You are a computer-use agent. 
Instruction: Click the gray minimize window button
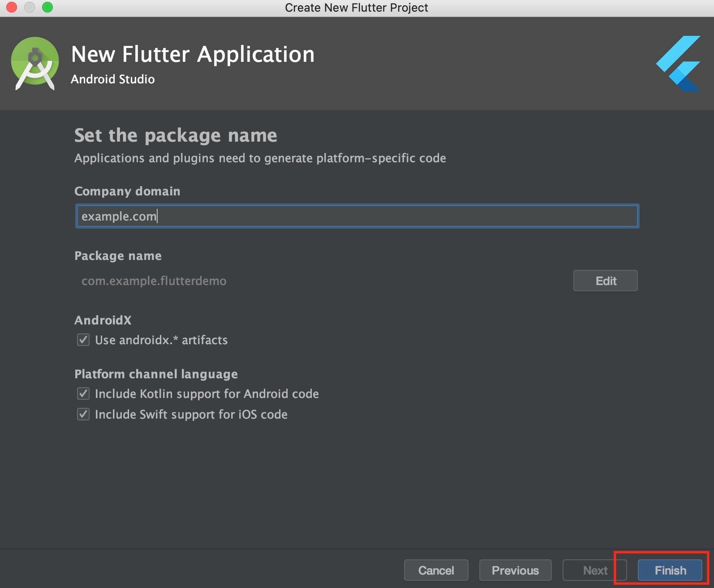coord(30,7)
